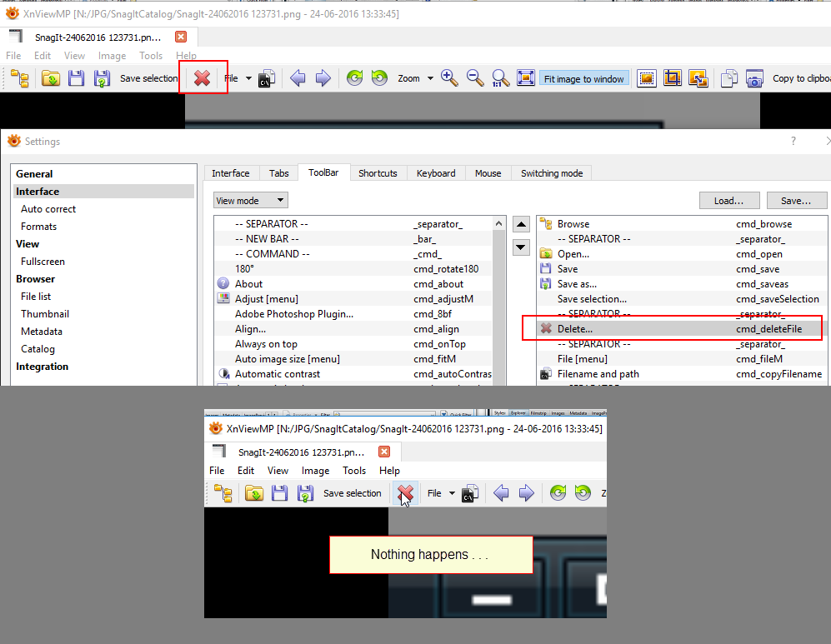This screenshot has height=644, width=831.
Task: Open the Keyboard tab in Settings
Action: 436,173
